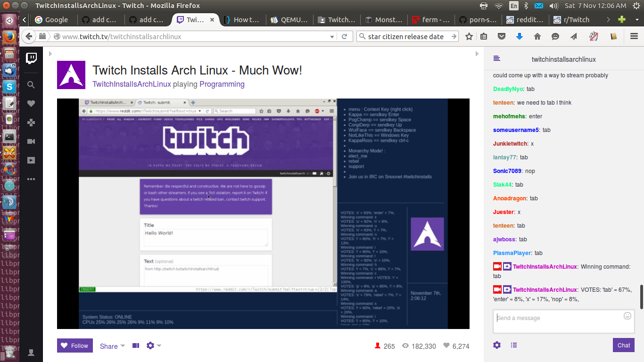Expand the video settings gear dropdown
The image size is (644, 362).
coord(154,346)
